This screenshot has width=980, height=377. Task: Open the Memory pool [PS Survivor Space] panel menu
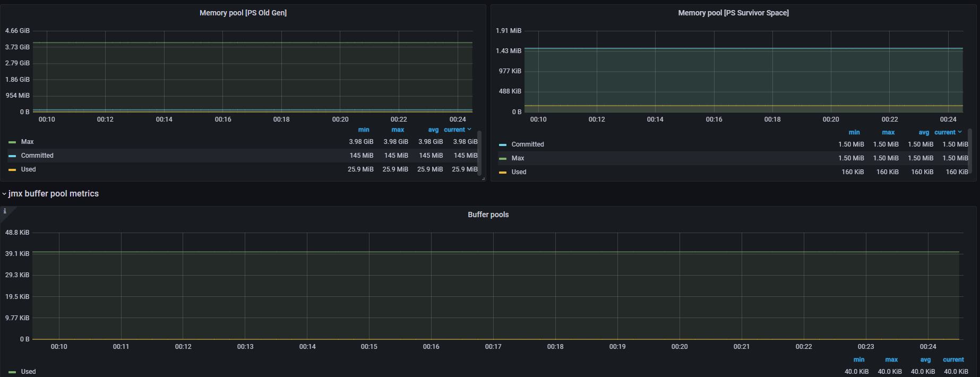tap(733, 13)
